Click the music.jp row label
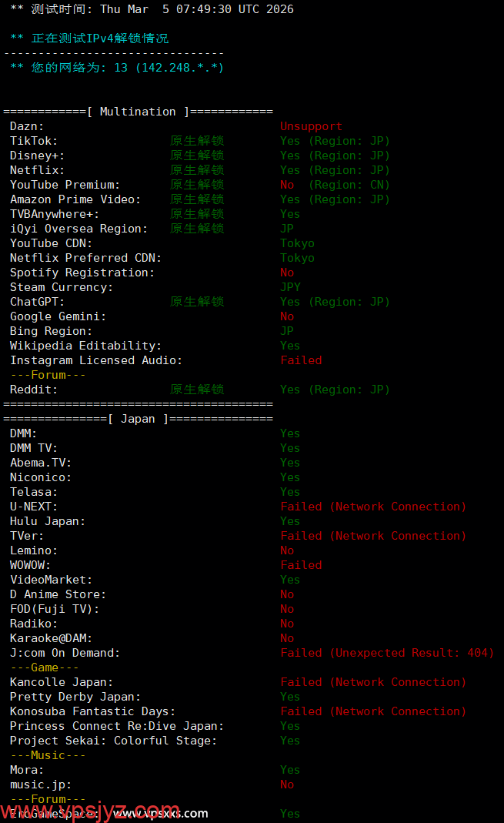This screenshot has height=823, width=504. click(x=41, y=785)
